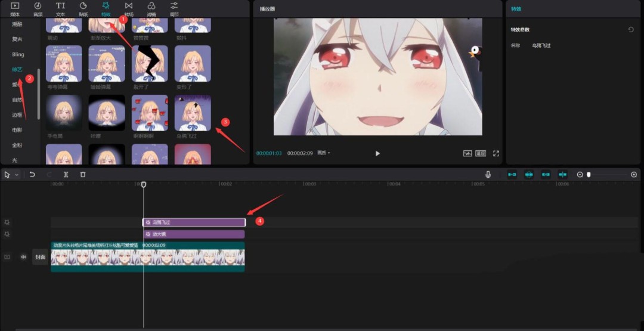The height and width of the screenshot is (331, 644).
Task: Delete the selected clip
Action: tap(83, 175)
